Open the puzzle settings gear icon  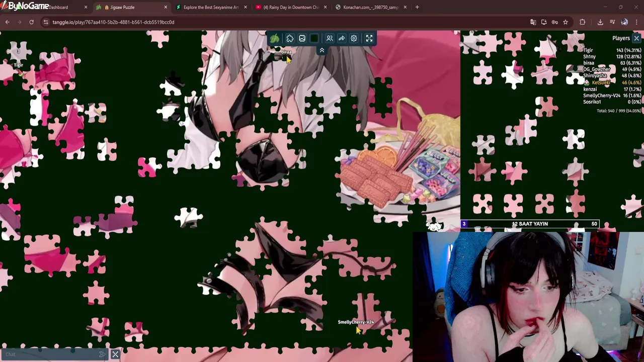click(354, 38)
